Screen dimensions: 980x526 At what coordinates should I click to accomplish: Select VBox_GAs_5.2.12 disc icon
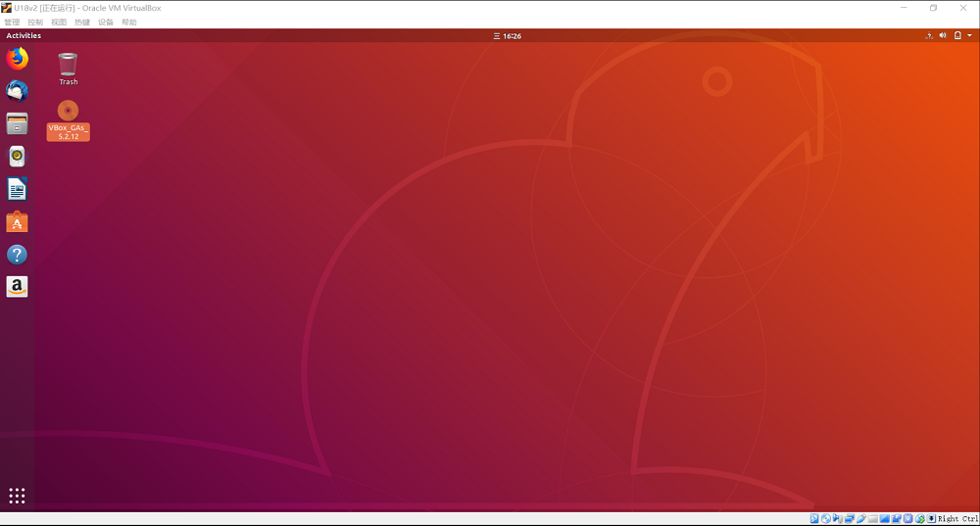pos(69,120)
